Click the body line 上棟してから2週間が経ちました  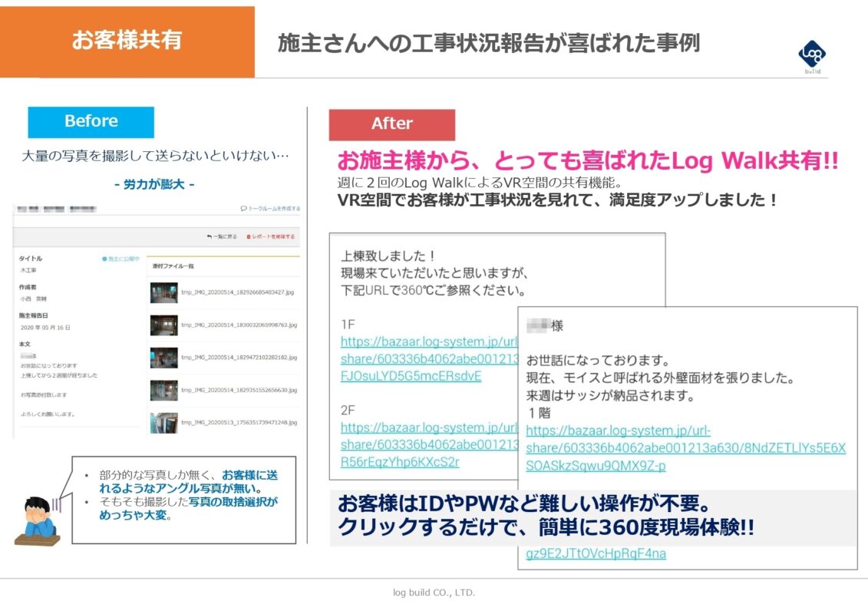coord(58,375)
